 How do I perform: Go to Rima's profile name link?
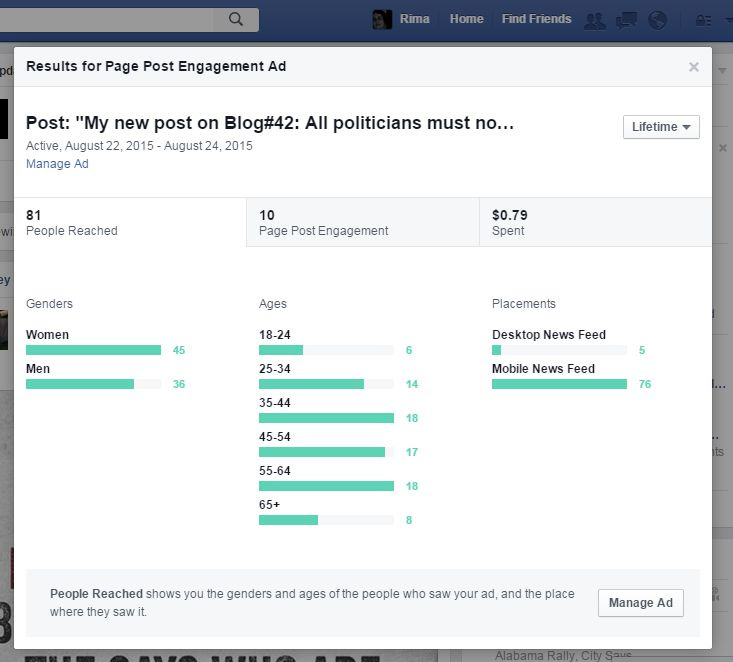pyautogui.click(x=415, y=19)
